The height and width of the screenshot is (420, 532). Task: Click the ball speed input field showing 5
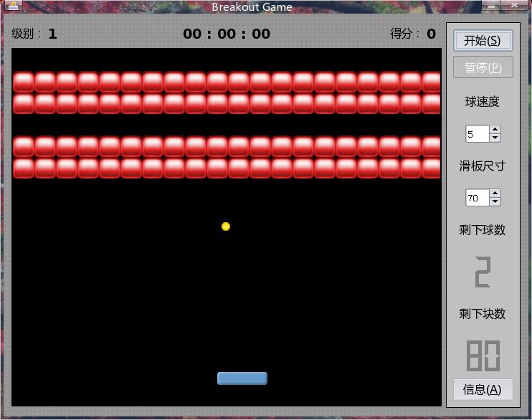(x=478, y=133)
